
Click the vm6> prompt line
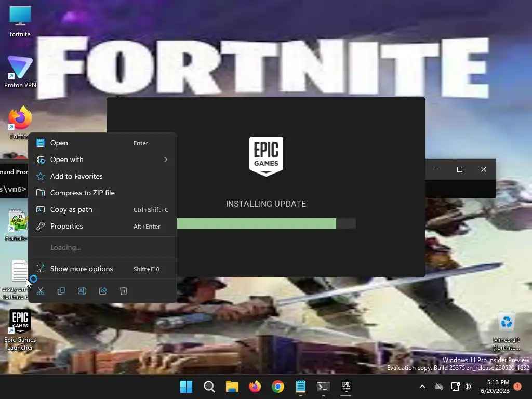pyautogui.click(x=13, y=189)
